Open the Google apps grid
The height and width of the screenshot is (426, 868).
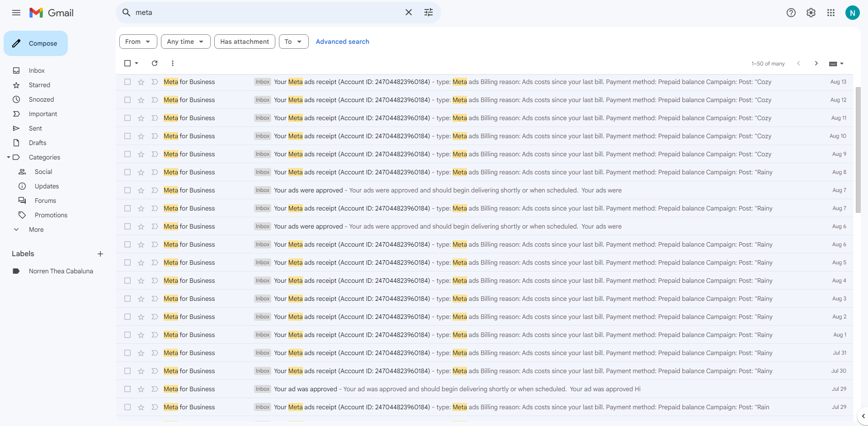point(831,13)
